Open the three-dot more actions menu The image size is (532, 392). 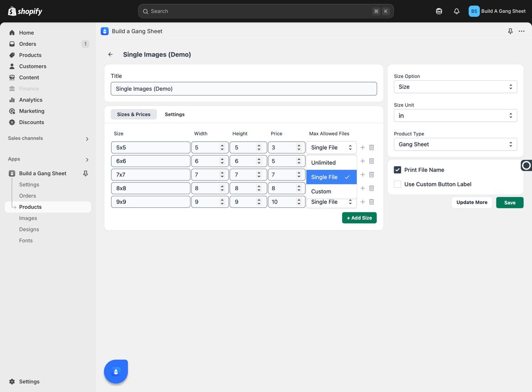(522, 31)
